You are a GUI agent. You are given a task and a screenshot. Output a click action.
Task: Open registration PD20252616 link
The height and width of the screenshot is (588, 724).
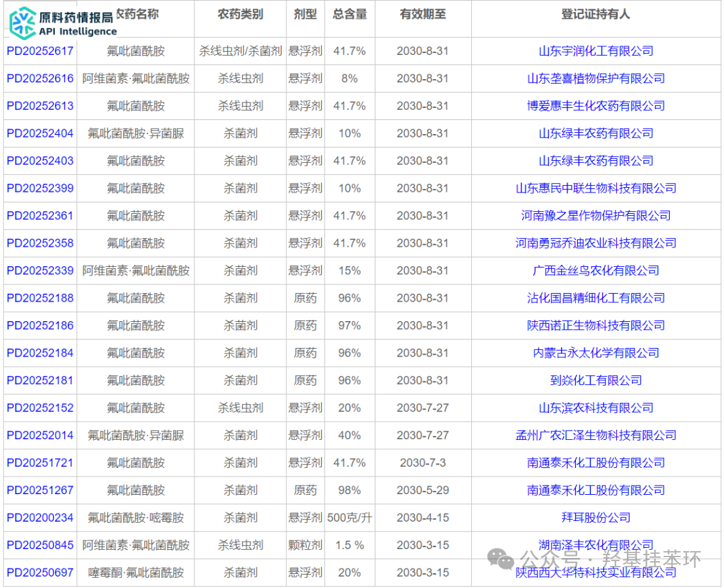coord(40,78)
